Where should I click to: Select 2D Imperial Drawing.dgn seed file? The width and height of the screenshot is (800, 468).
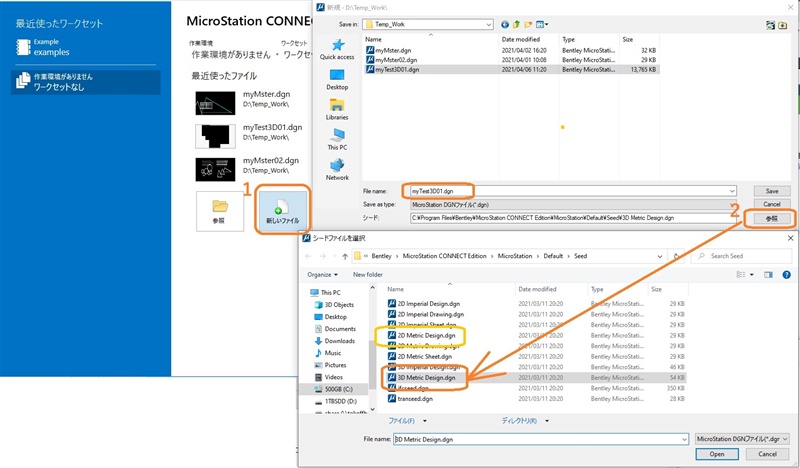point(426,314)
